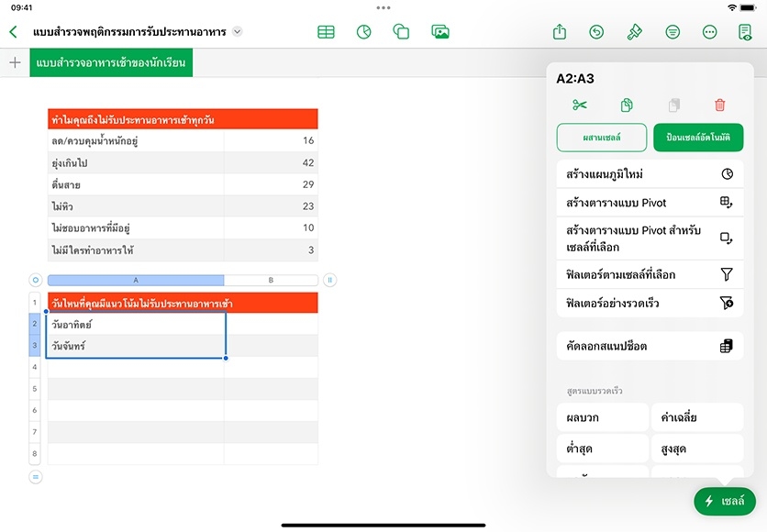Image resolution: width=767 pixels, height=532 pixels.
Task: Open the chart insert icon in toolbar
Action: click(364, 32)
